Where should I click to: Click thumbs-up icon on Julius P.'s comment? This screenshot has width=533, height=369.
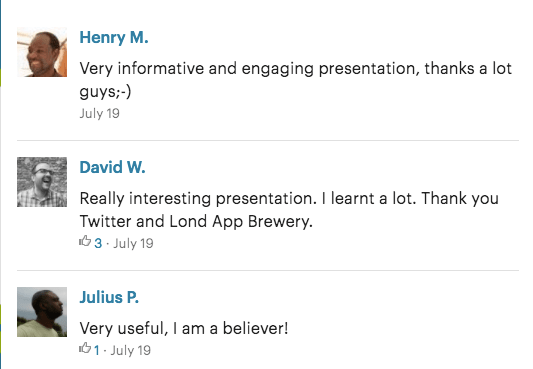(85, 348)
